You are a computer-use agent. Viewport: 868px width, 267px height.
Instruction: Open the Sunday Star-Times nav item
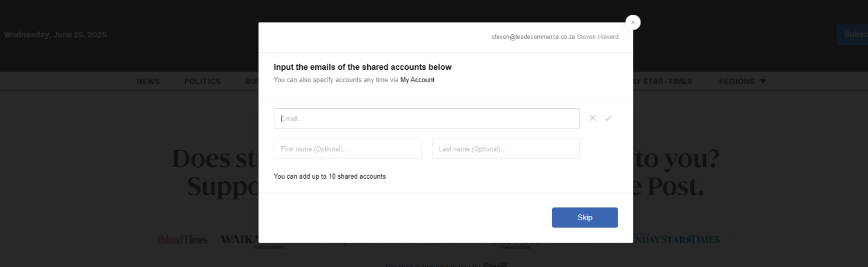662,82
